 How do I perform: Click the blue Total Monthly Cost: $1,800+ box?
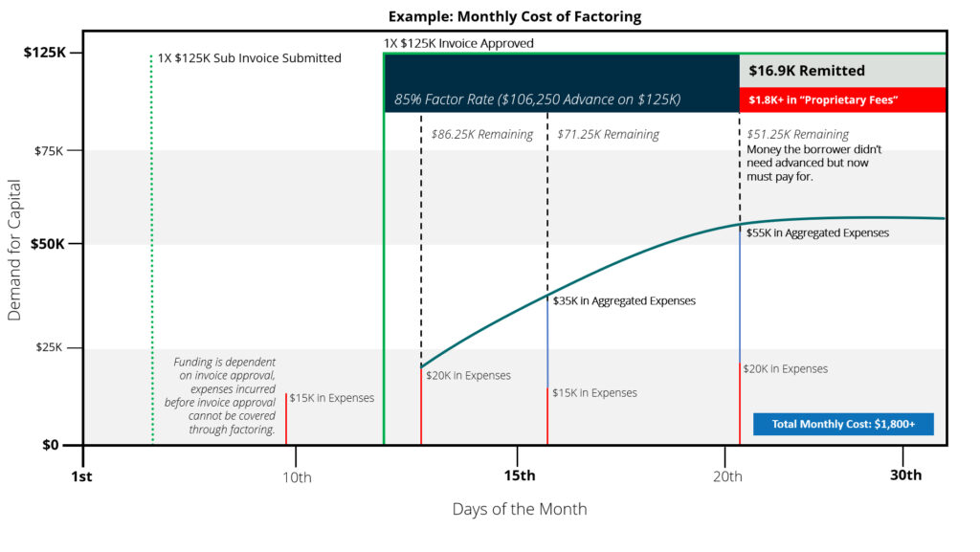pos(842,424)
